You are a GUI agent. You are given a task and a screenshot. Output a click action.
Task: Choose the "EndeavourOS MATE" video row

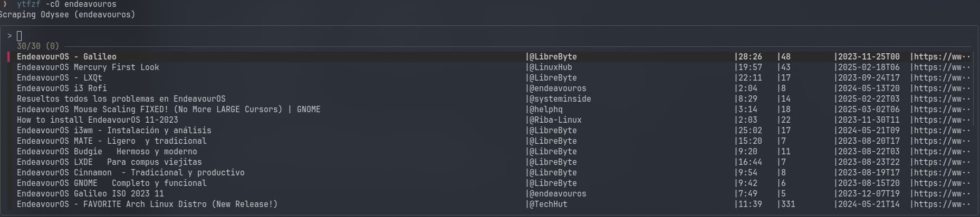[111, 141]
